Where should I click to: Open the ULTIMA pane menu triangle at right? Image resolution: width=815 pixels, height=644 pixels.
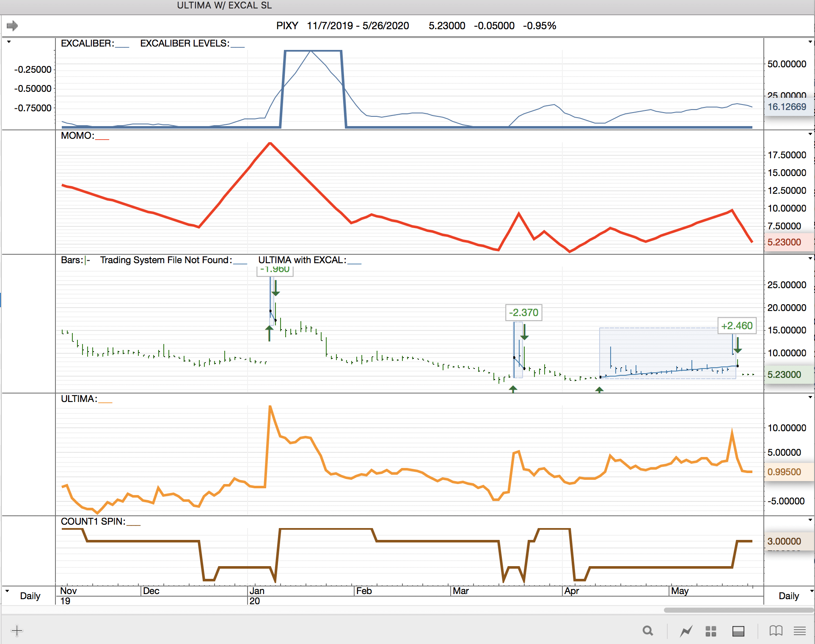pos(810,397)
